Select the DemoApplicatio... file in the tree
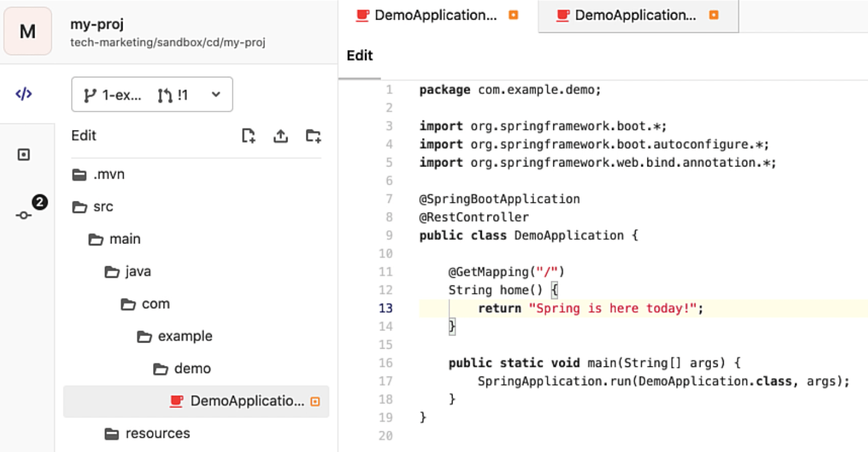 [196, 401]
